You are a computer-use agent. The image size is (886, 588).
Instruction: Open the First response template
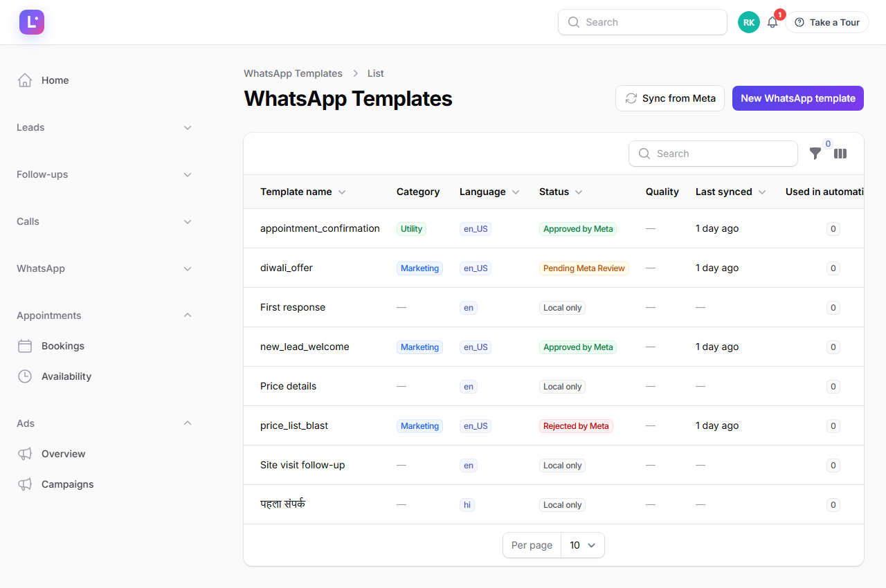click(293, 307)
